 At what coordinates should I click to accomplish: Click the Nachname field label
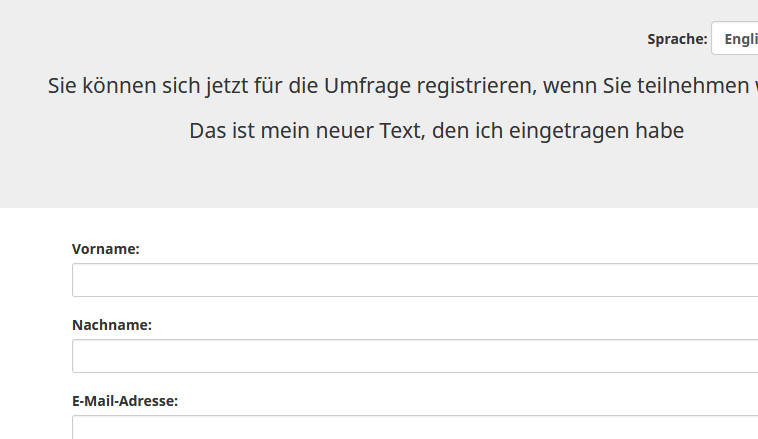[112, 325]
